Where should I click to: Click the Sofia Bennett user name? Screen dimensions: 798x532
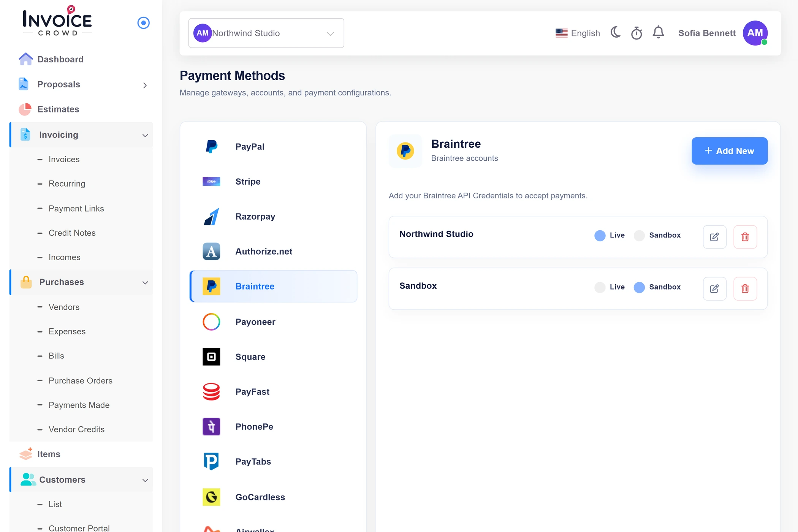707,33
